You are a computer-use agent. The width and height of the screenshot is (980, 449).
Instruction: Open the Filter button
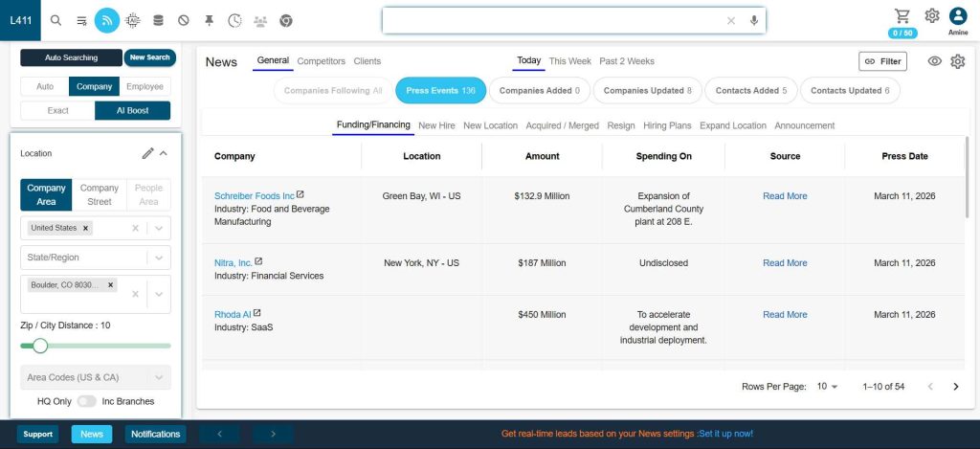pos(882,61)
